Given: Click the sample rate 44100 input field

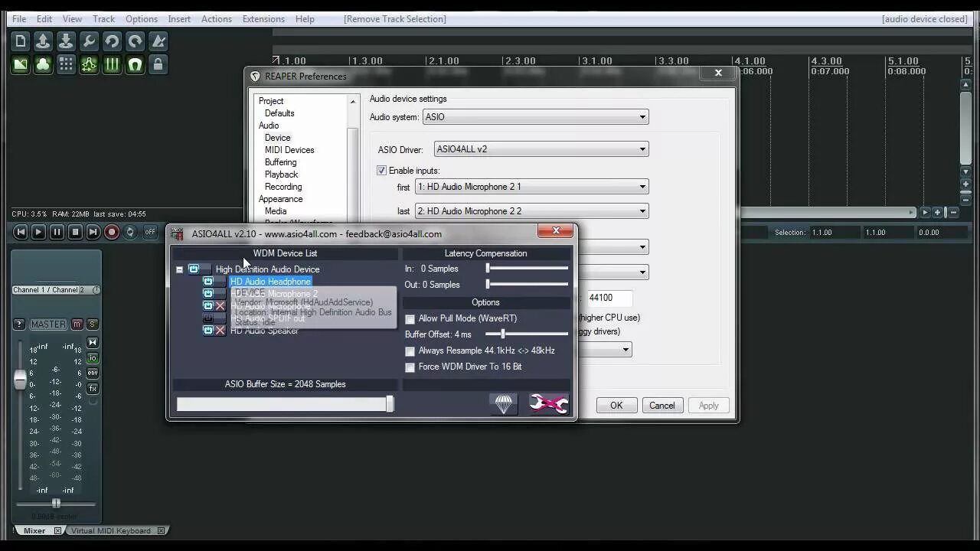Looking at the screenshot, I should tap(609, 298).
